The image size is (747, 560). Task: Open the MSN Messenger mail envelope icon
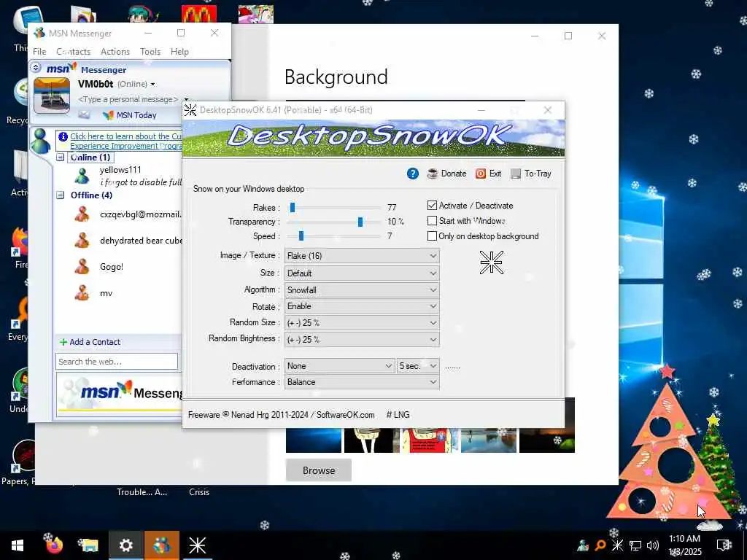84,114
